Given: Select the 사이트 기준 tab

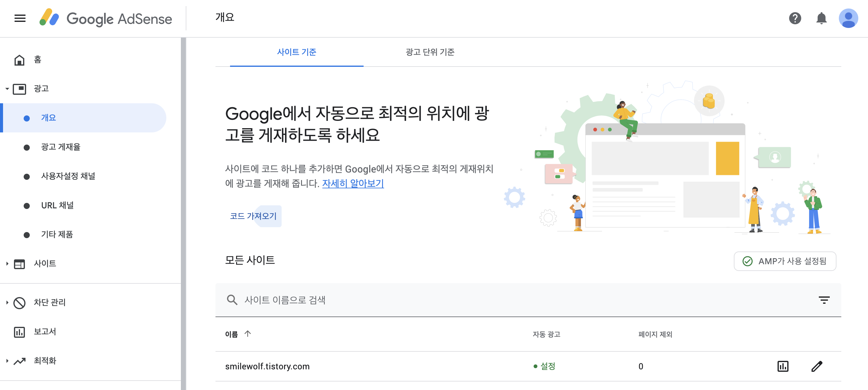Looking at the screenshot, I should pyautogui.click(x=296, y=52).
